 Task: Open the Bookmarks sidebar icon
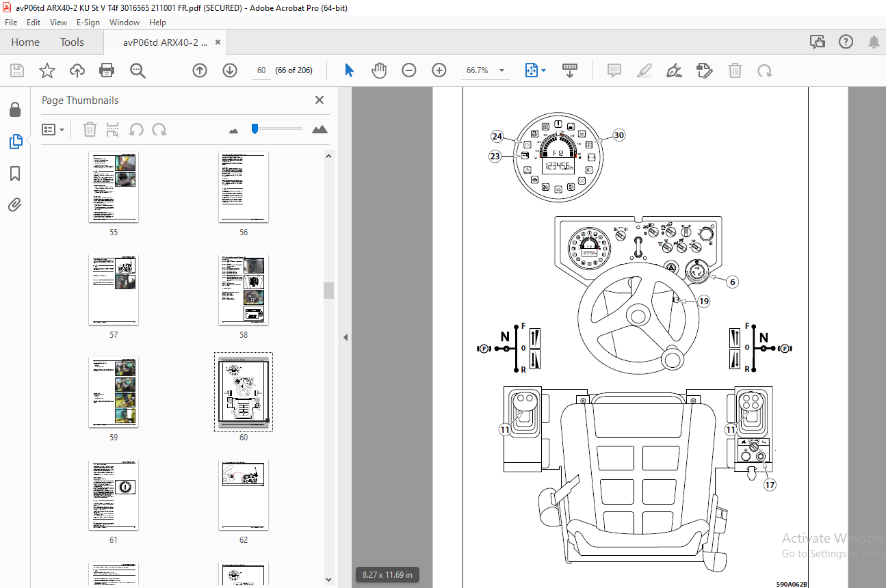(x=15, y=174)
